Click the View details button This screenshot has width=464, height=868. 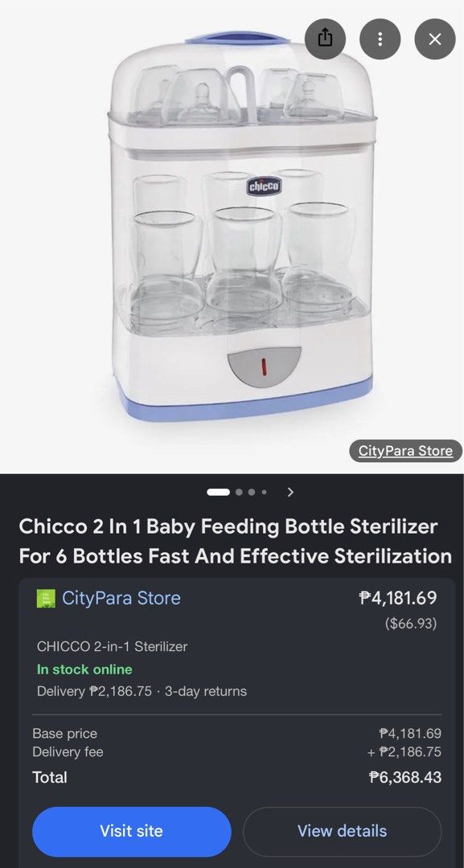click(x=343, y=831)
